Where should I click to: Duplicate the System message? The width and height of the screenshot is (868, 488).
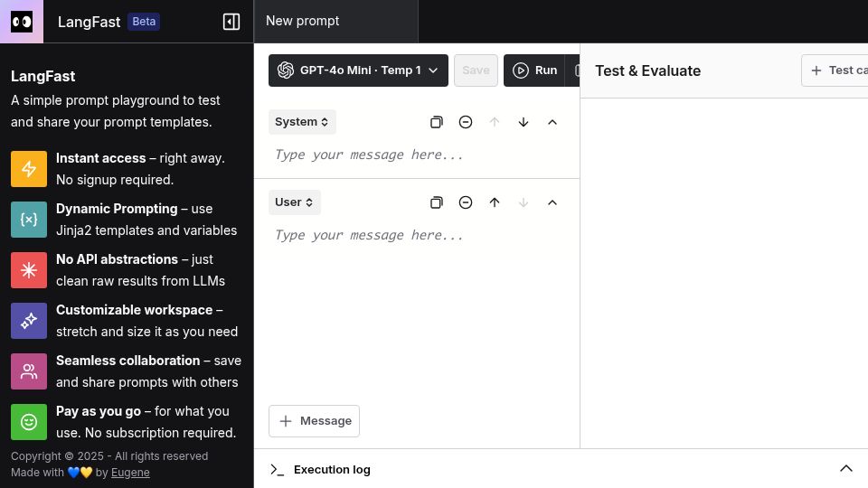pyautogui.click(x=436, y=122)
